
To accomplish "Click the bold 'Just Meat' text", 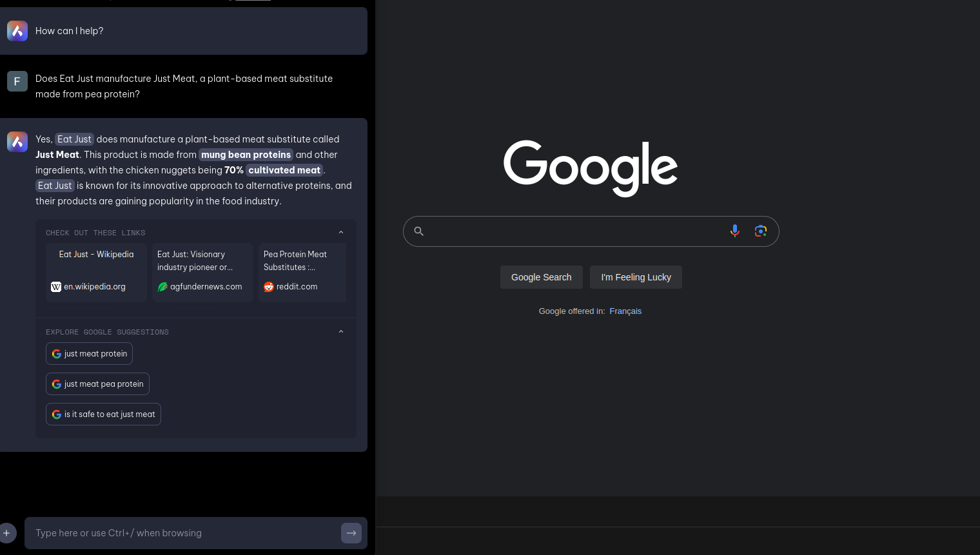I will (x=57, y=155).
